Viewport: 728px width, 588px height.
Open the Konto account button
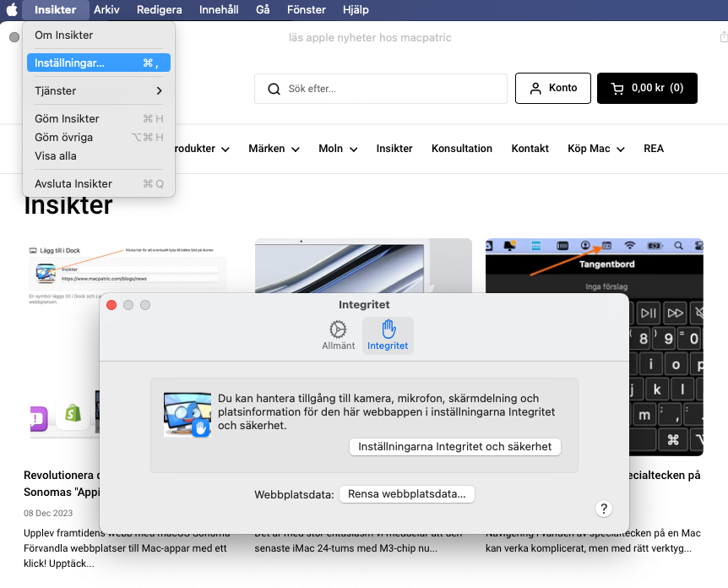tap(553, 88)
